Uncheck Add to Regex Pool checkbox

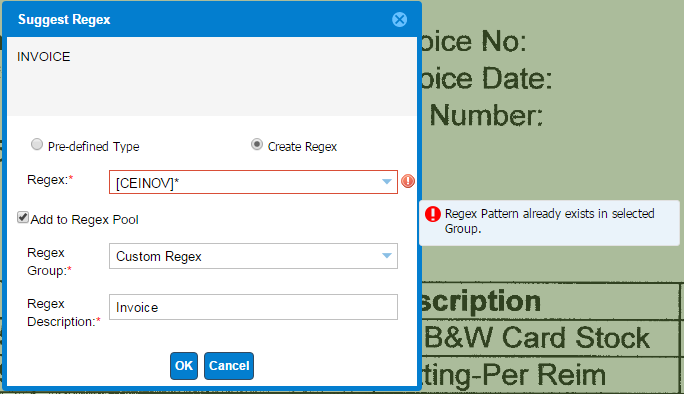coord(23,217)
